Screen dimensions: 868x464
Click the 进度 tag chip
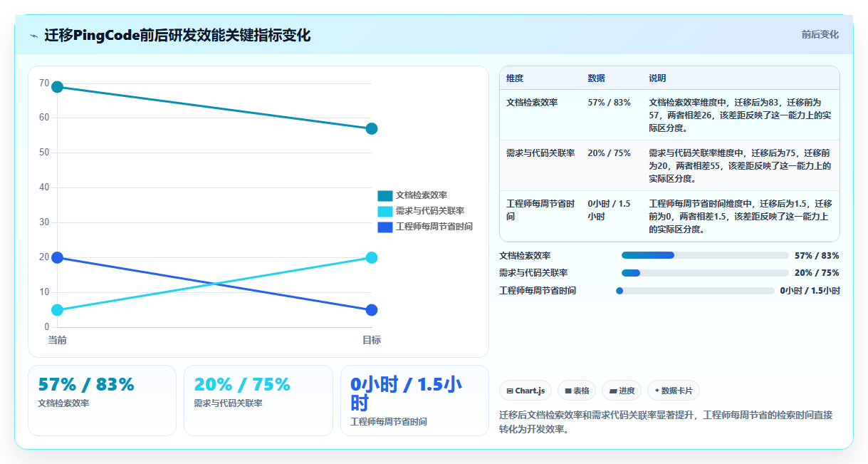pyautogui.click(x=621, y=391)
